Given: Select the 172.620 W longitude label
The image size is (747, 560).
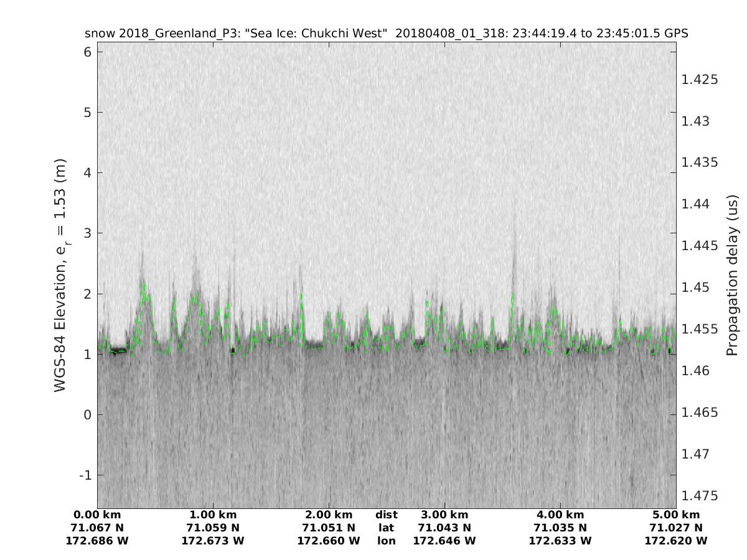Looking at the screenshot, I should pos(676,541).
